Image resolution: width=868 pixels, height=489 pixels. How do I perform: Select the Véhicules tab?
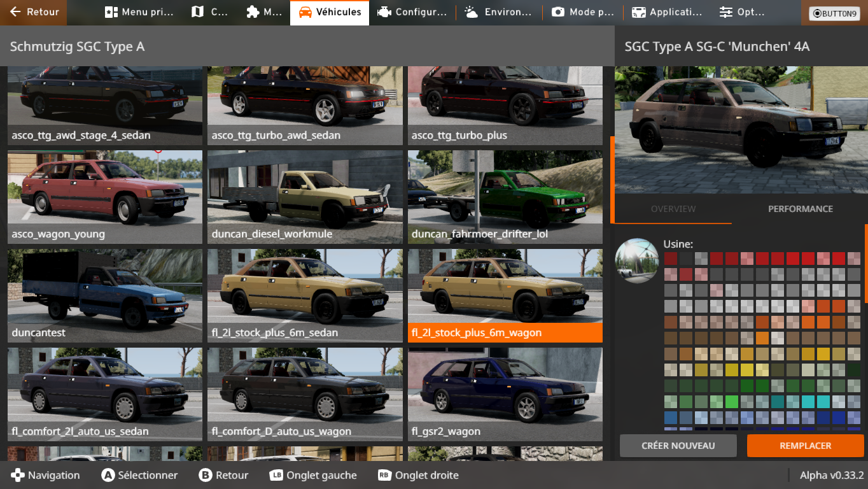pos(330,12)
